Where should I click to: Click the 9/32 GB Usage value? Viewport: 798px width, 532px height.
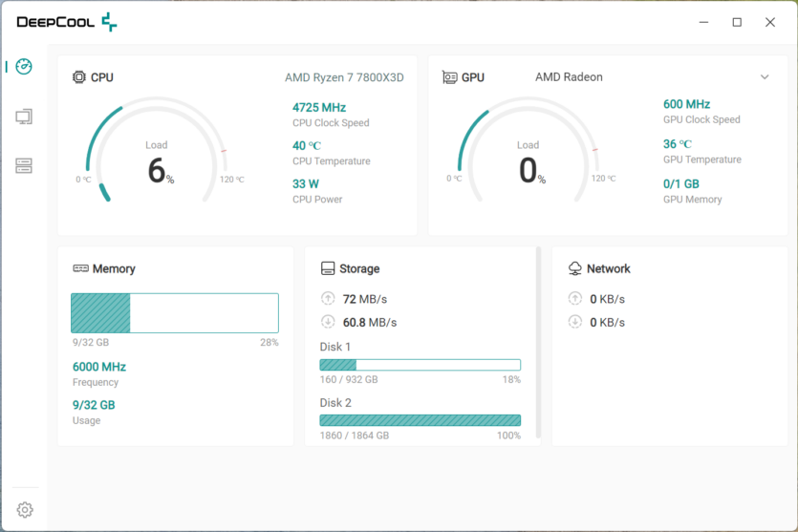point(94,405)
